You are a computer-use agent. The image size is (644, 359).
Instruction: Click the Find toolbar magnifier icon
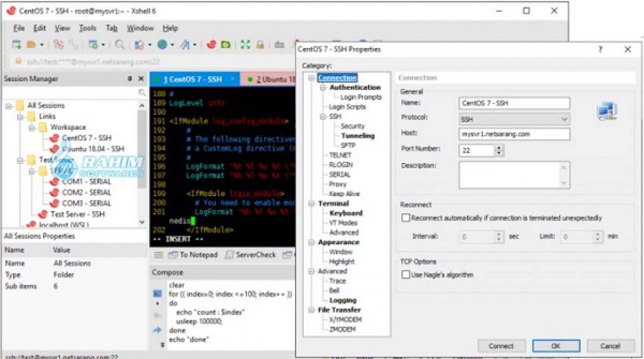pos(119,45)
